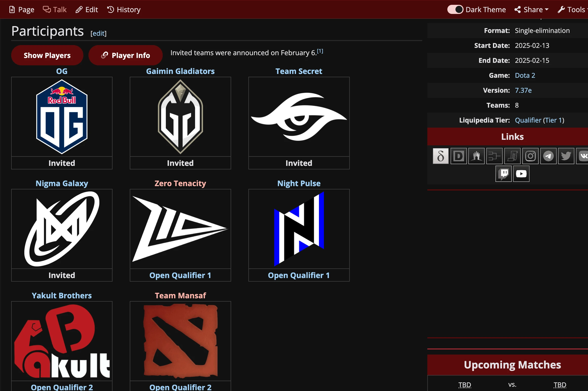Viewport: 588px width, 391px height.
Task: Click the bracket diagram link icon
Action: coord(494,156)
